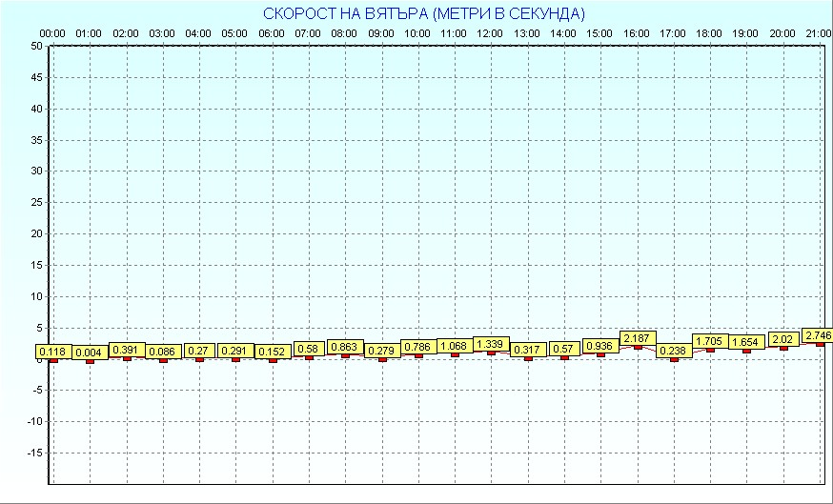Click the 16:00 time axis label
This screenshot has width=833, height=504.
point(636,33)
